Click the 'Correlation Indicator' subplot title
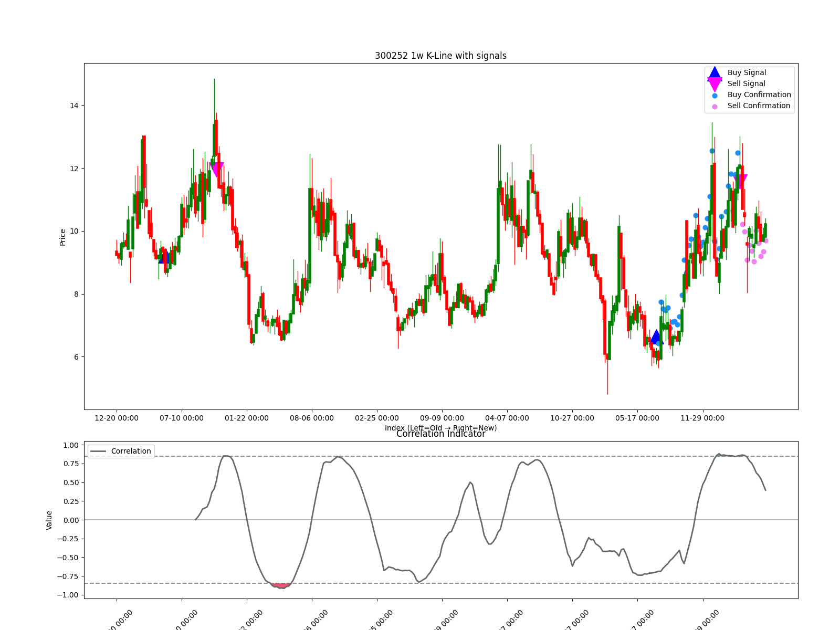The image size is (840, 630). [x=440, y=434]
